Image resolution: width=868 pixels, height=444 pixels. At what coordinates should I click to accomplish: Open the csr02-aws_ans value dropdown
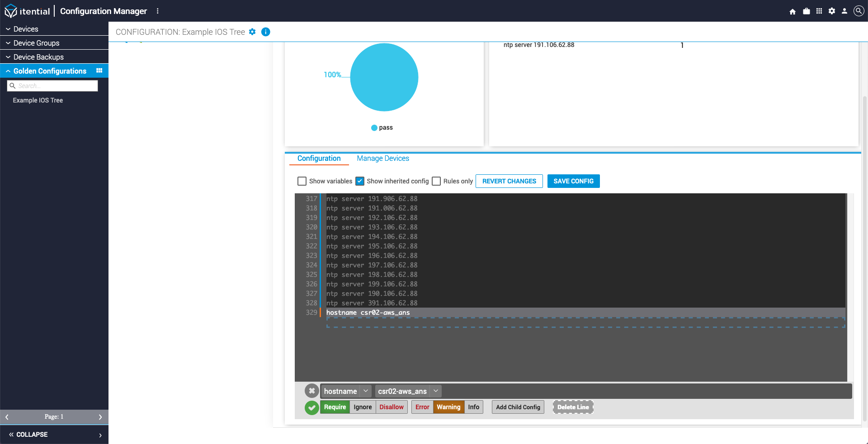(436, 391)
